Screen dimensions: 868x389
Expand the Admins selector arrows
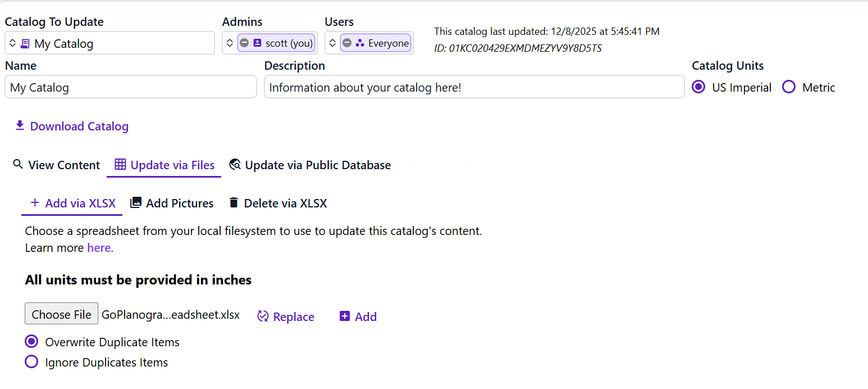(x=229, y=43)
